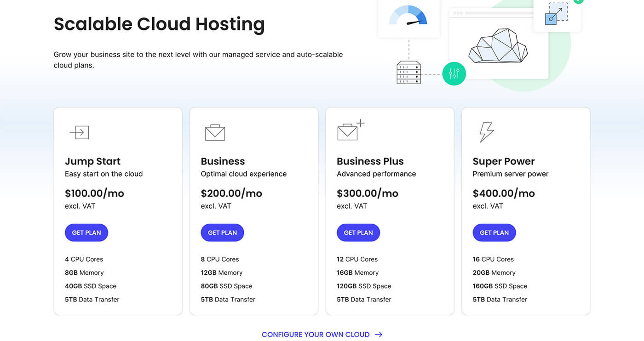The image size is (644, 341).
Task: Click arrow next to Configure Your Own Cloud
Action: [x=379, y=335]
